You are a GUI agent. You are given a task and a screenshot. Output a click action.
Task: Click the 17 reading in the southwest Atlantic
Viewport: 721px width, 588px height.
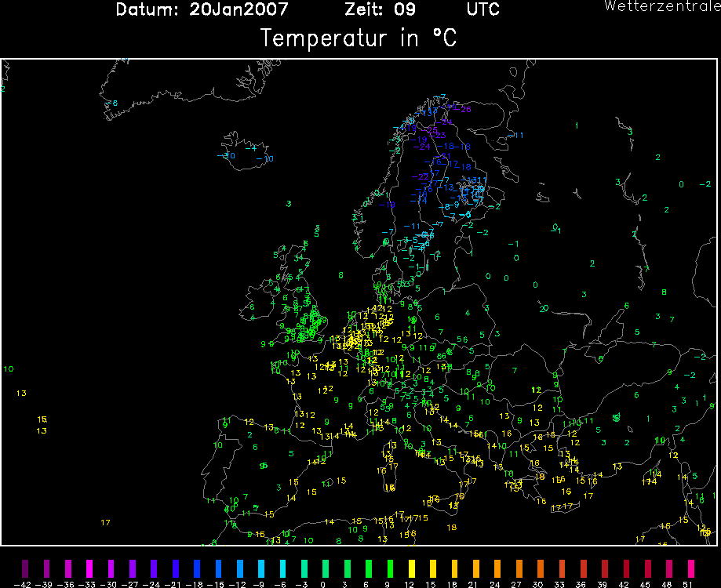coord(105,522)
